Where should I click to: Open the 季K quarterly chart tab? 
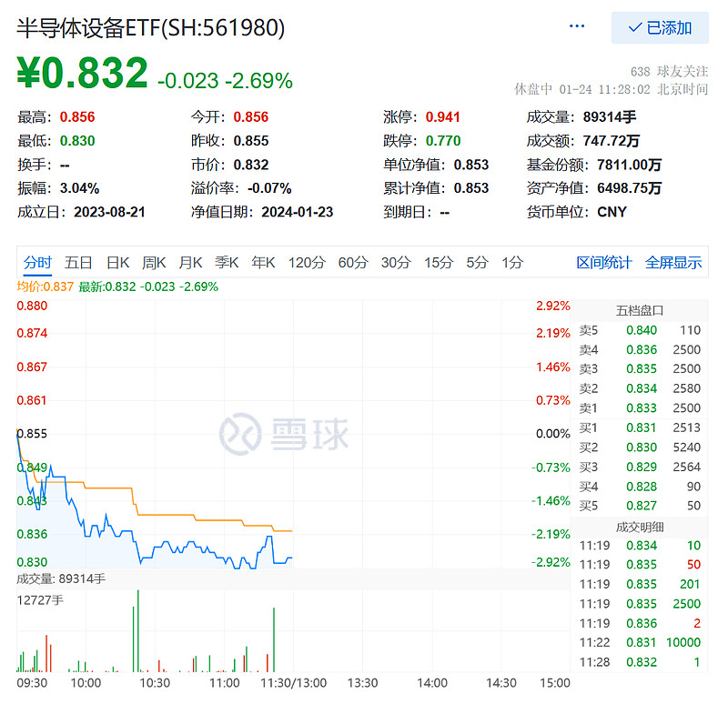click(x=234, y=262)
